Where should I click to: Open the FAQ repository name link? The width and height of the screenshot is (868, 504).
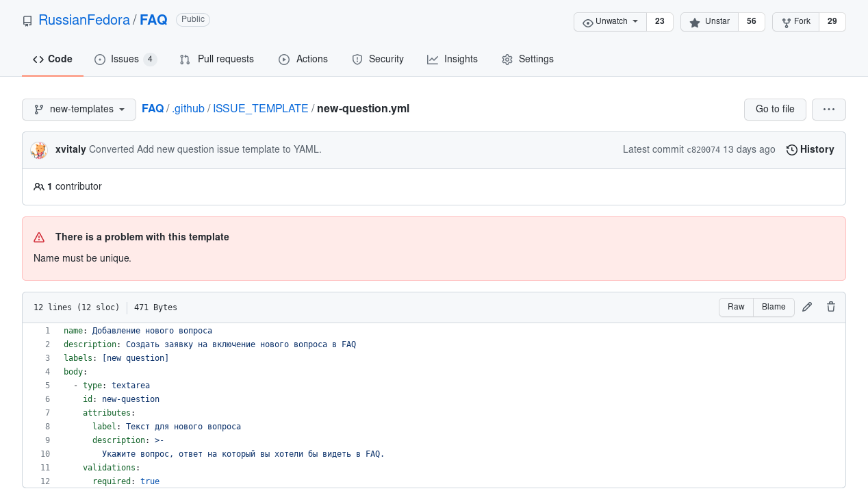click(x=153, y=20)
